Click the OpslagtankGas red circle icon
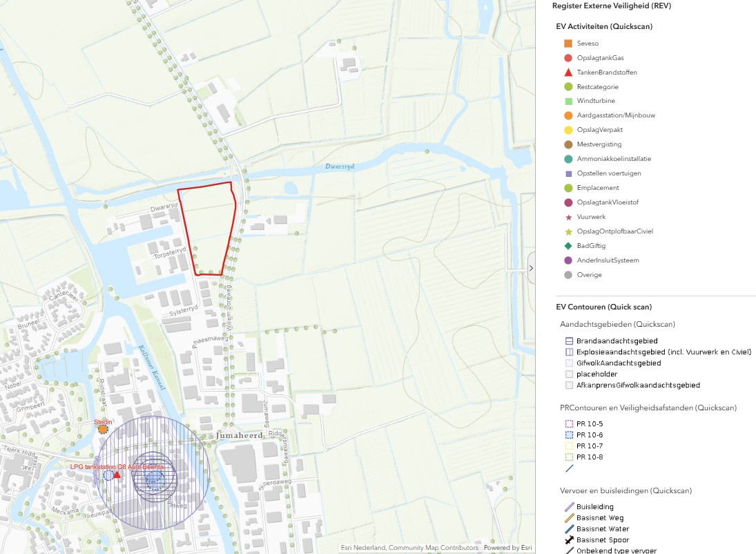 (x=568, y=58)
